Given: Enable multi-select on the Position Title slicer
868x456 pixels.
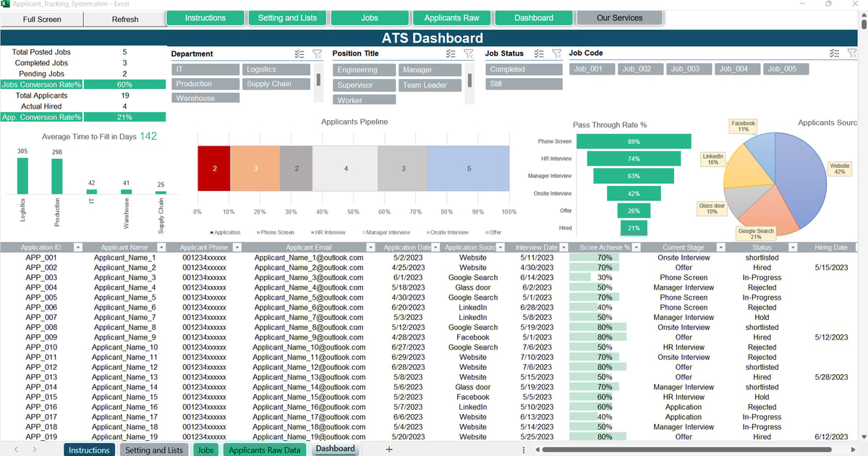Looking at the screenshot, I should coord(450,53).
